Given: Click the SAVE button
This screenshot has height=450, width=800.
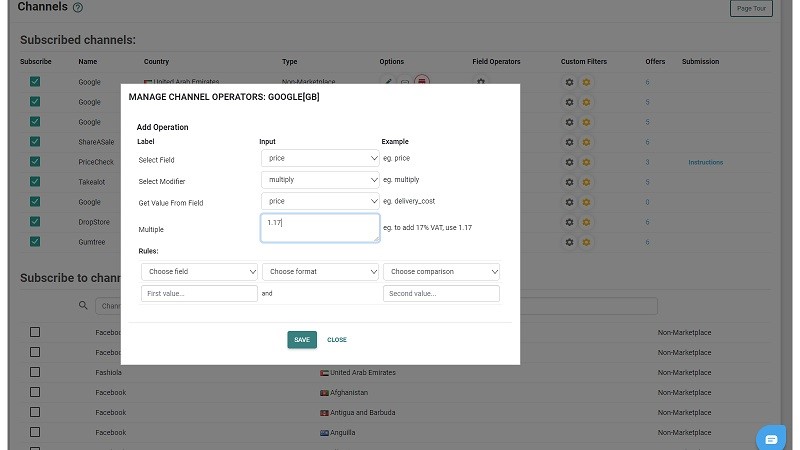Looking at the screenshot, I should coord(302,340).
